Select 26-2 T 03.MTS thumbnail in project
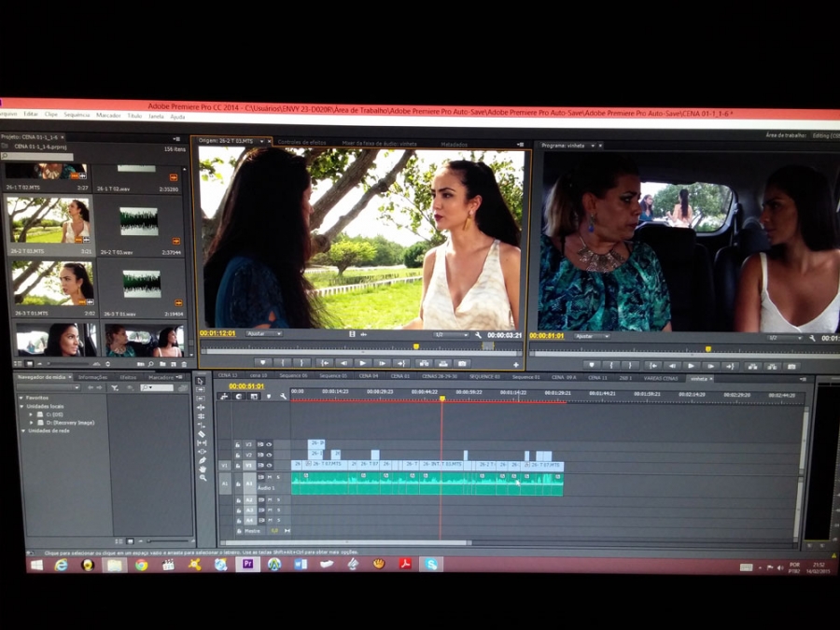The width and height of the screenshot is (840, 630). (x=50, y=220)
